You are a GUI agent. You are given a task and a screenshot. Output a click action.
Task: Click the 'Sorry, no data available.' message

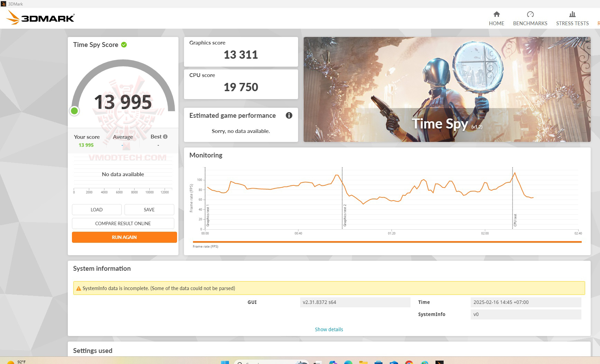coord(241,131)
